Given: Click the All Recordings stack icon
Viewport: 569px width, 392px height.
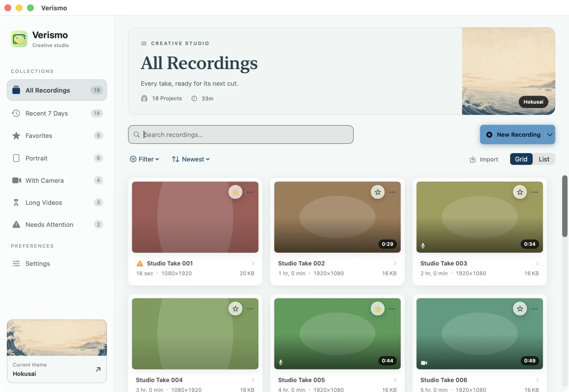Looking at the screenshot, I should [16, 90].
